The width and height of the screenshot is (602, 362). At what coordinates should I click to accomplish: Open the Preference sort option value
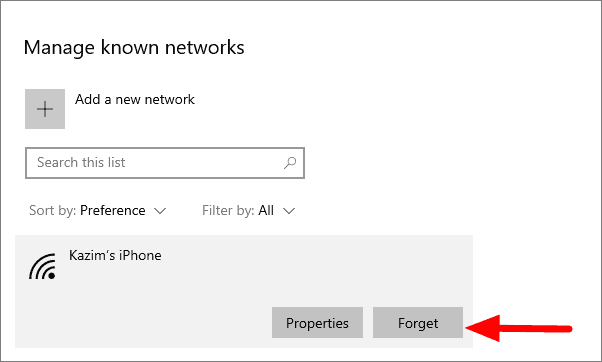pos(112,210)
